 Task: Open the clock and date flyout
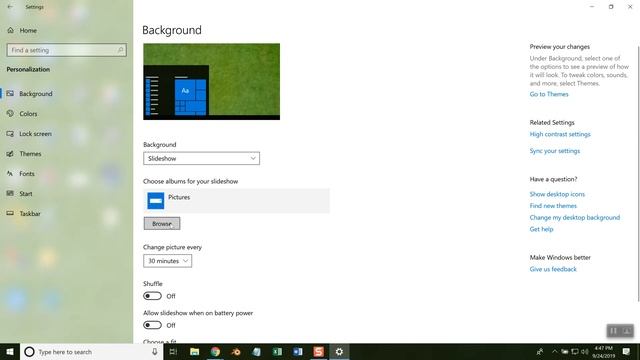coord(603,352)
